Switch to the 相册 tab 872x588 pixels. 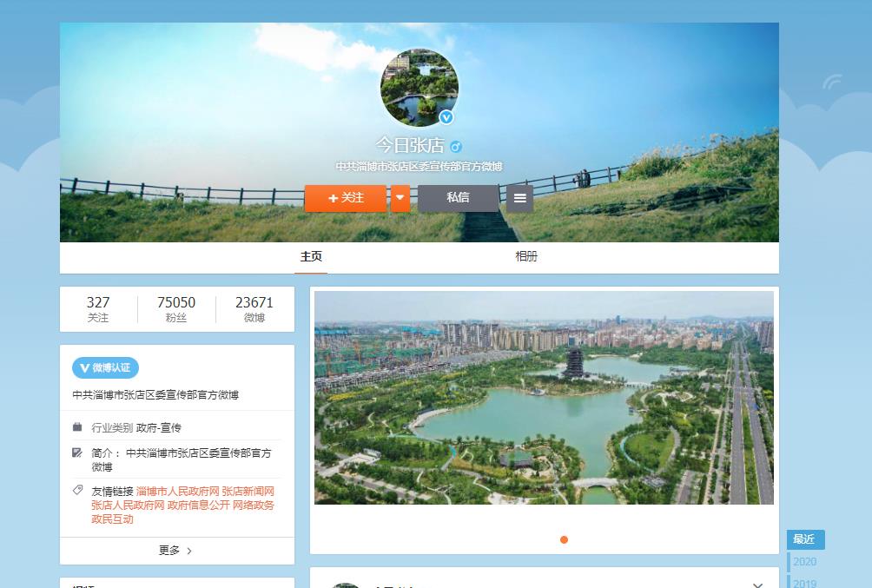pos(526,256)
